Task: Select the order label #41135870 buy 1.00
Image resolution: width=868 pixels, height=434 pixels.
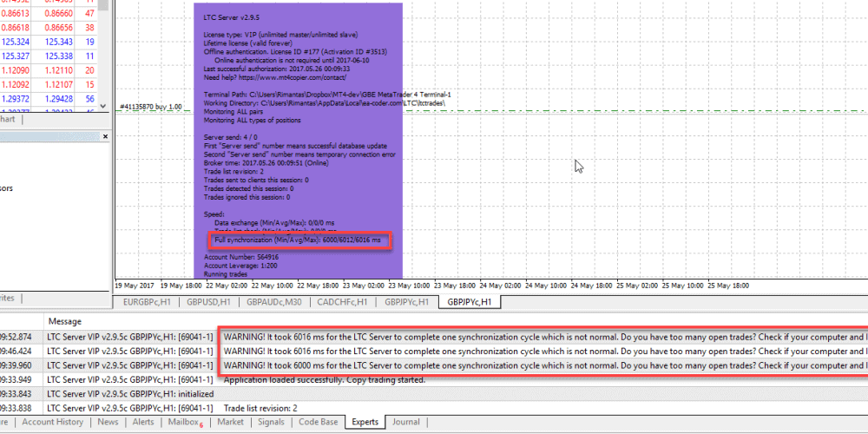Action: [150, 106]
